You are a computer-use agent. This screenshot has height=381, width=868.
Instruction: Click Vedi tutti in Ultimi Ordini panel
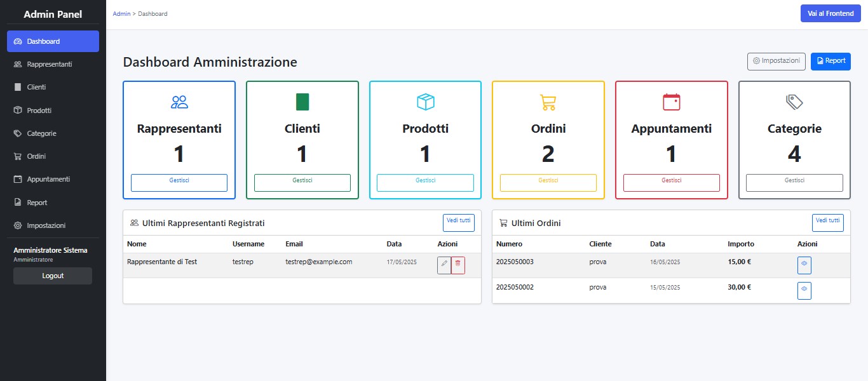[x=827, y=222]
